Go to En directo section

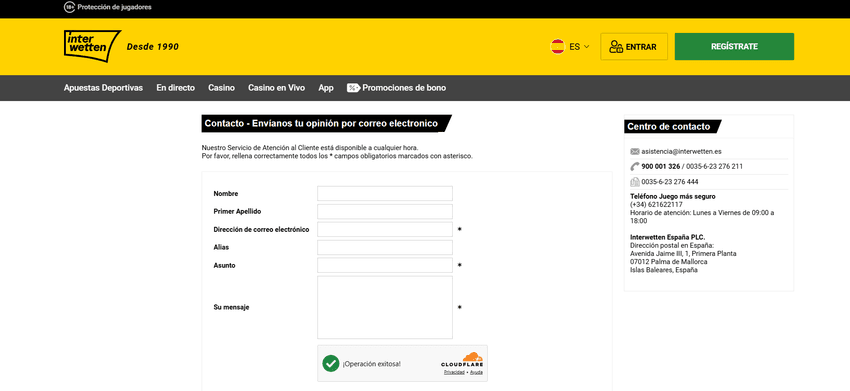click(176, 88)
